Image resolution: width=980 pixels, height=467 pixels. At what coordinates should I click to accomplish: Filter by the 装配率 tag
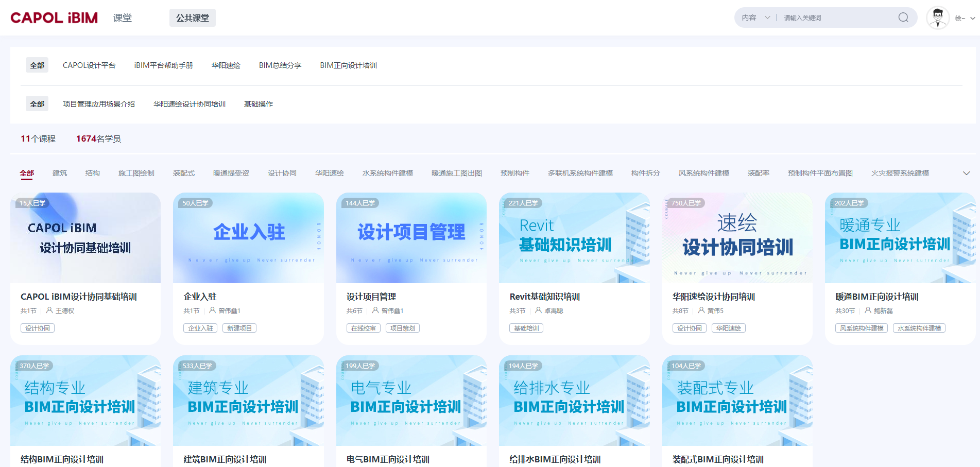pos(759,173)
